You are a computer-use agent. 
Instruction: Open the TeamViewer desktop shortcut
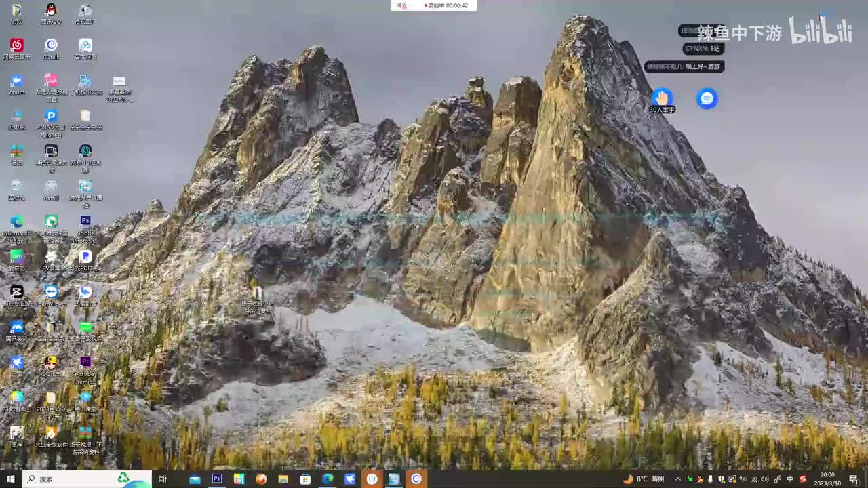pos(51,296)
